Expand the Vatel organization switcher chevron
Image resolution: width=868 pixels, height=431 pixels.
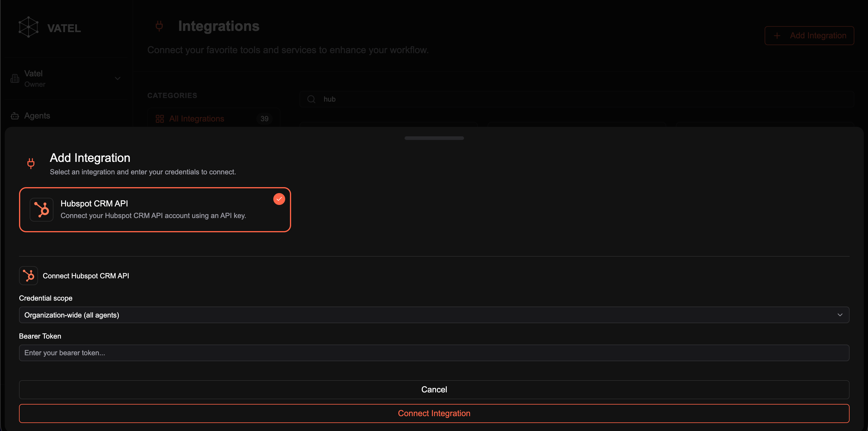click(118, 78)
